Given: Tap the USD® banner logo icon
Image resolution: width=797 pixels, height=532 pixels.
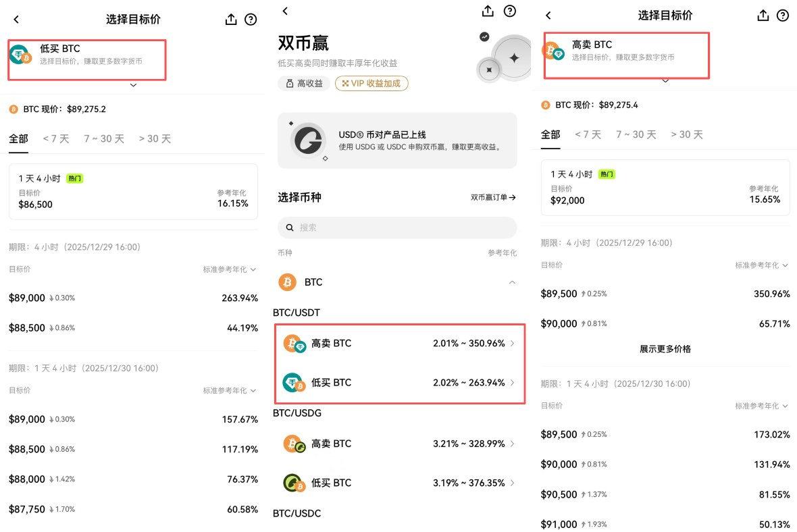Looking at the screenshot, I should click(x=308, y=140).
